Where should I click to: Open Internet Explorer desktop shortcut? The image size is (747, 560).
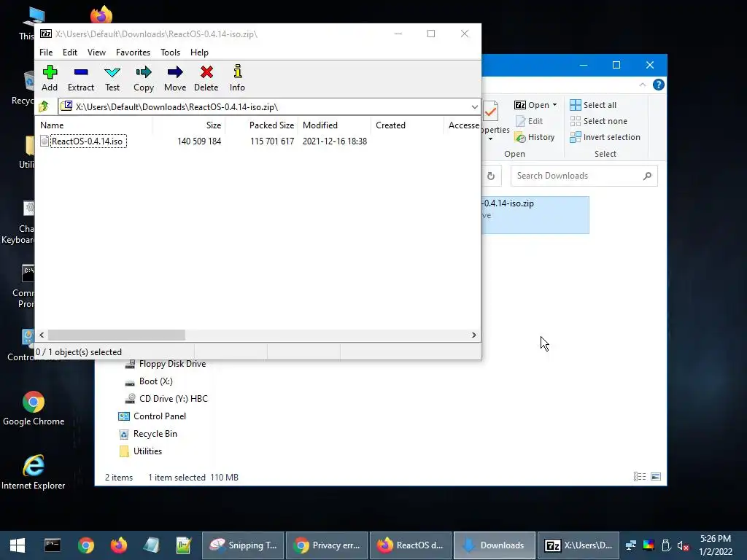(x=34, y=472)
